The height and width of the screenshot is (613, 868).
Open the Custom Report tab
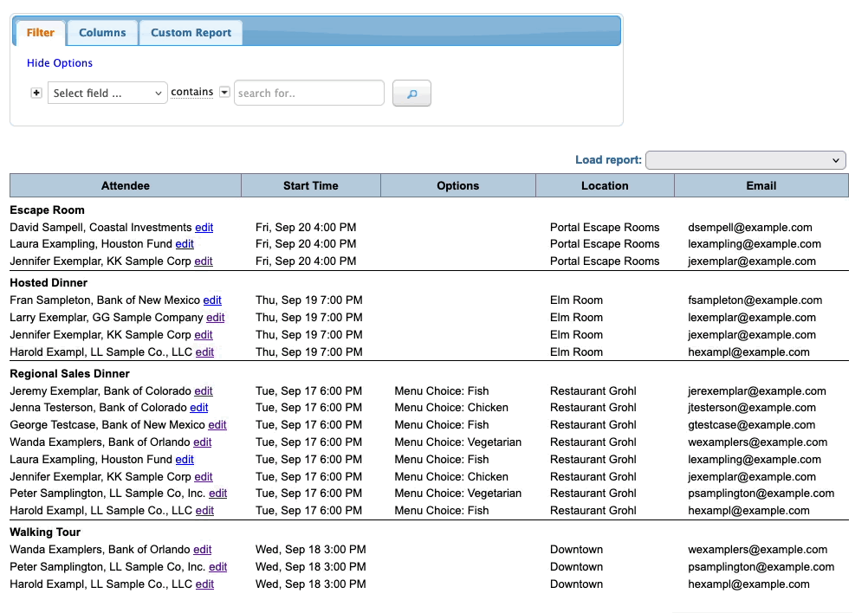point(191,33)
